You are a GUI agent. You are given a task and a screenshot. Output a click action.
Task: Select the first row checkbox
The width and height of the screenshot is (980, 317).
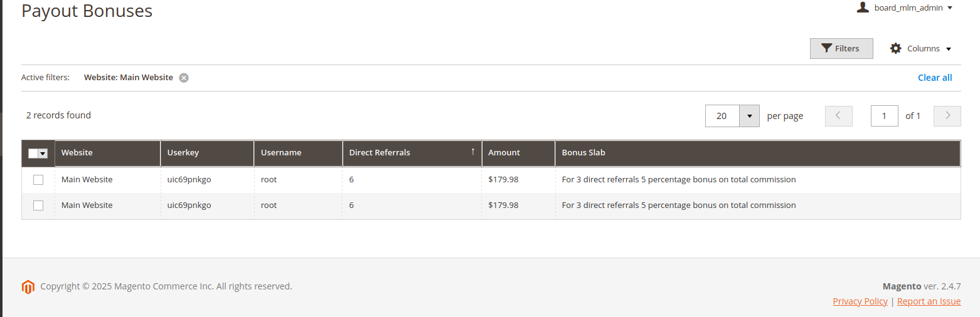tap(38, 180)
